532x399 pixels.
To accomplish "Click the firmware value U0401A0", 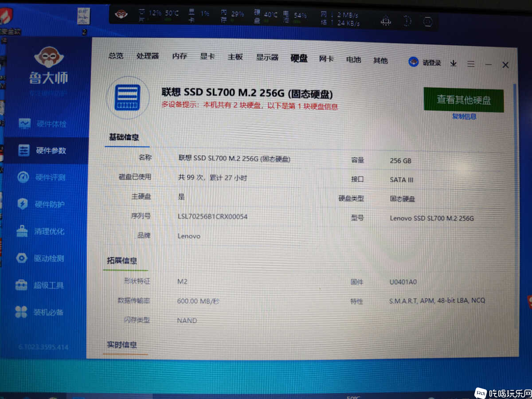I will point(403,282).
